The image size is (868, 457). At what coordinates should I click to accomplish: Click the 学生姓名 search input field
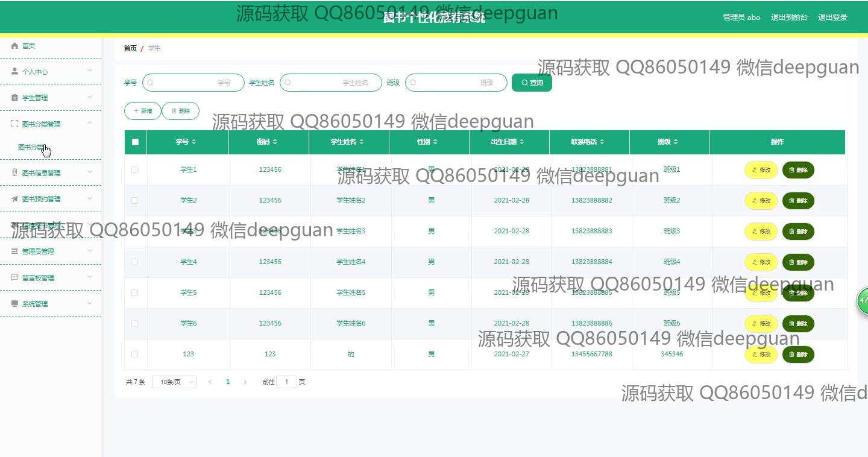331,83
